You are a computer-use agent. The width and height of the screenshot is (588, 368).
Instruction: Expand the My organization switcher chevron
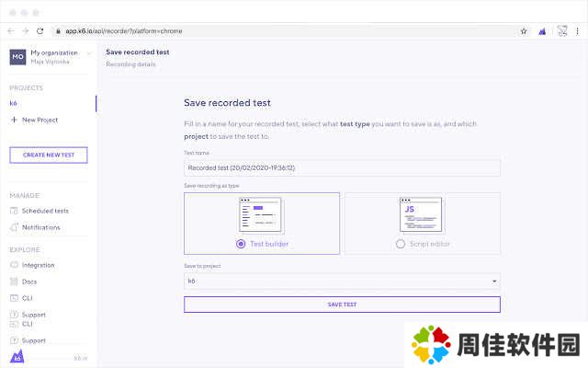click(89, 53)
